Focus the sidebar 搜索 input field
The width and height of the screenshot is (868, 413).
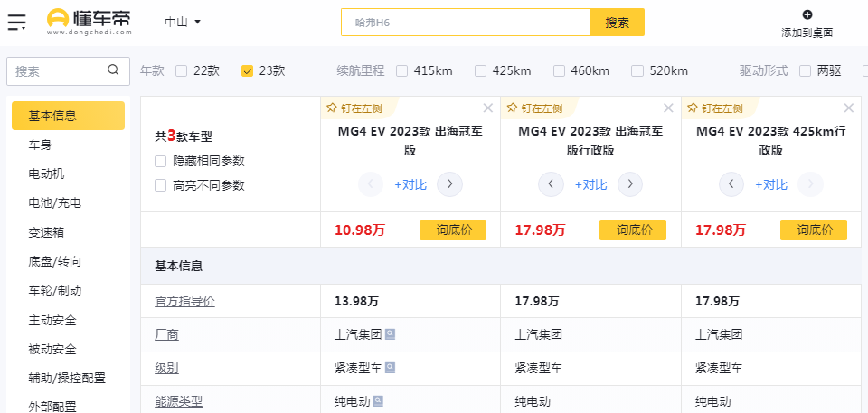[68, 71]
